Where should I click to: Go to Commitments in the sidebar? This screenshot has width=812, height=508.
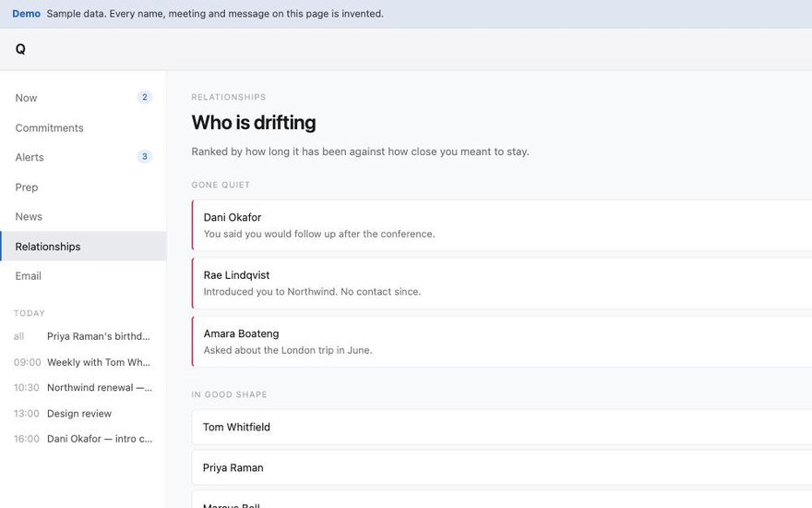tap(83, 128)
